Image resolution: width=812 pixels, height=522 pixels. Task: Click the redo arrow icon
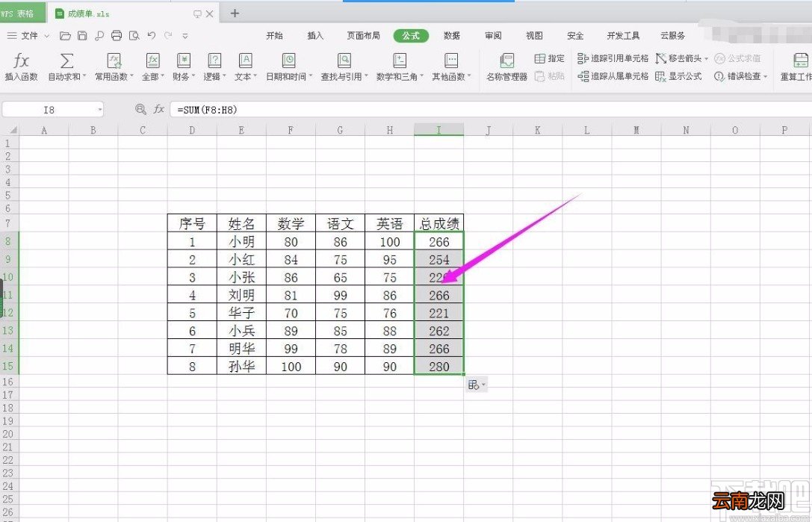point(168,35)
